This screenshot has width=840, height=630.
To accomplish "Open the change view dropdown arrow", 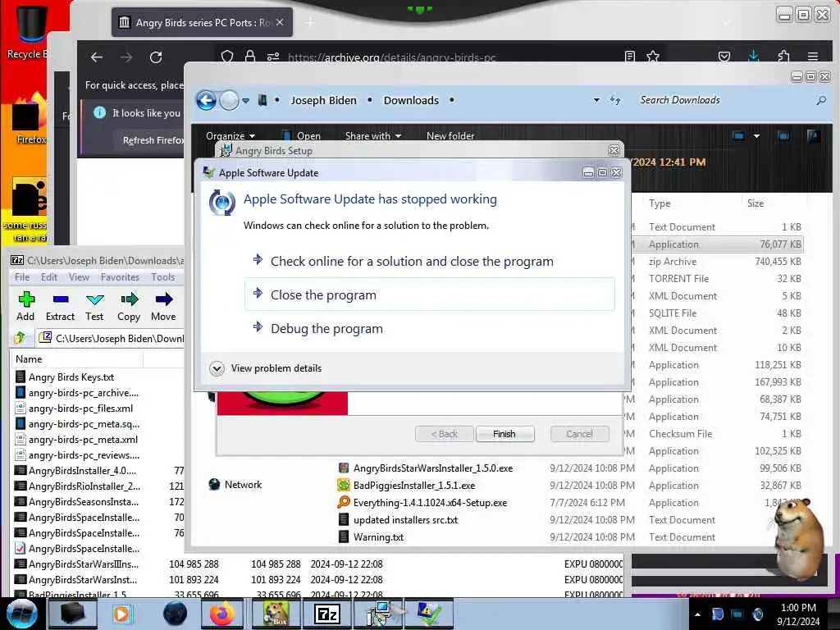I will 756,135.
